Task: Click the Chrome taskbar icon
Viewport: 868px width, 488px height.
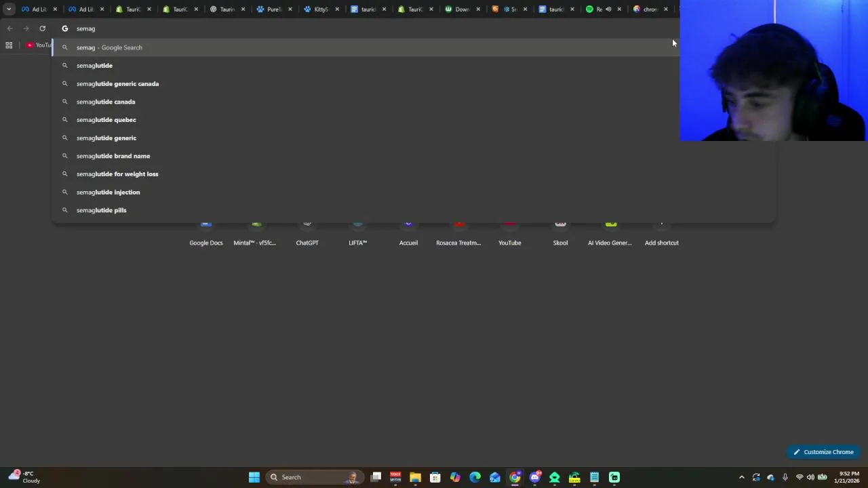Action: (x=515, y=477)
